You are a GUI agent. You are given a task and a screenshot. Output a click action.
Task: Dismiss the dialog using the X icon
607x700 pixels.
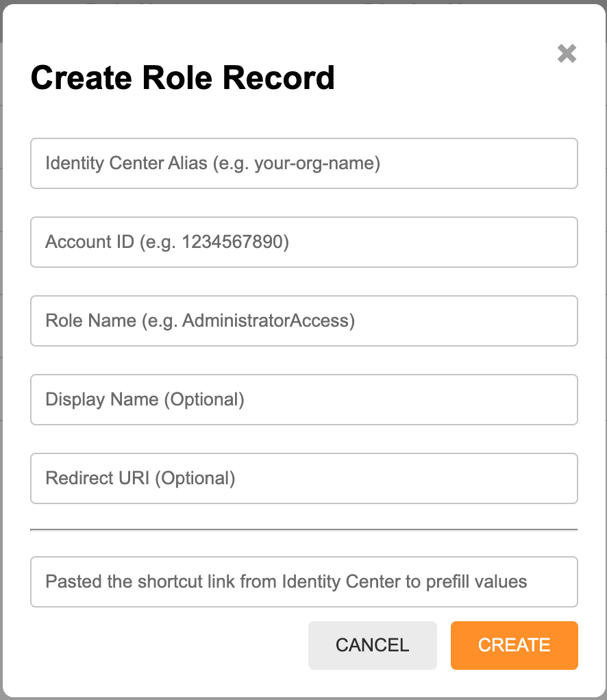[567, 53]
